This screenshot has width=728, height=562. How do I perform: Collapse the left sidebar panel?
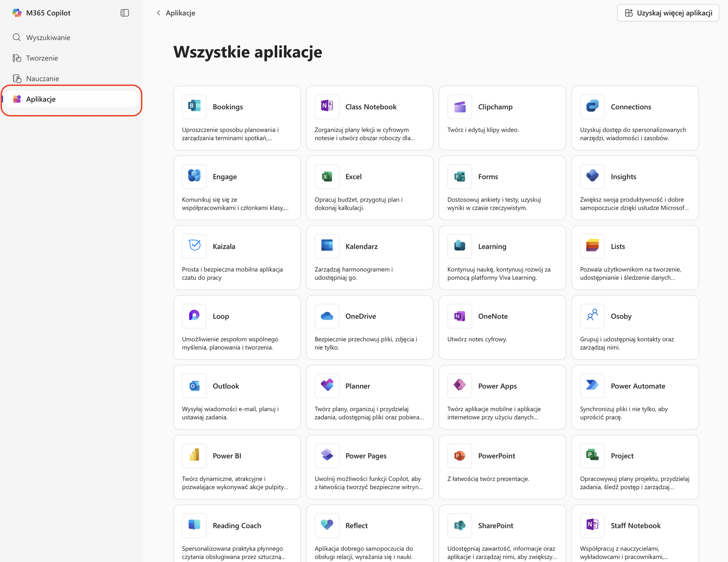[x=124, y=13]
